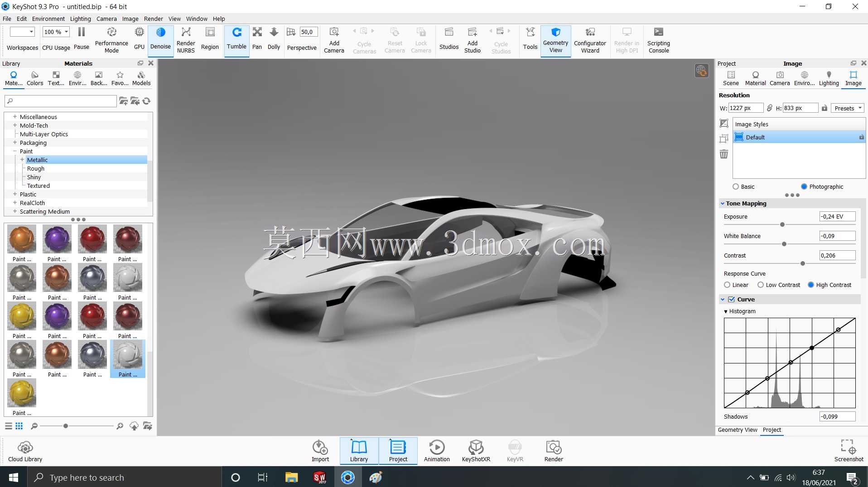Switch to the Colors library tab

tap(35, 79)
